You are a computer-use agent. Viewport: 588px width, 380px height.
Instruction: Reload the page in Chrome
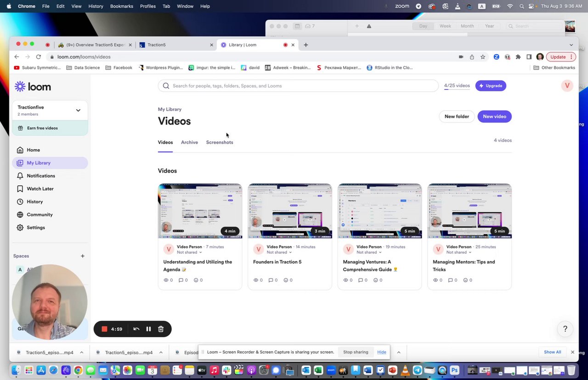tap(39, 57)
